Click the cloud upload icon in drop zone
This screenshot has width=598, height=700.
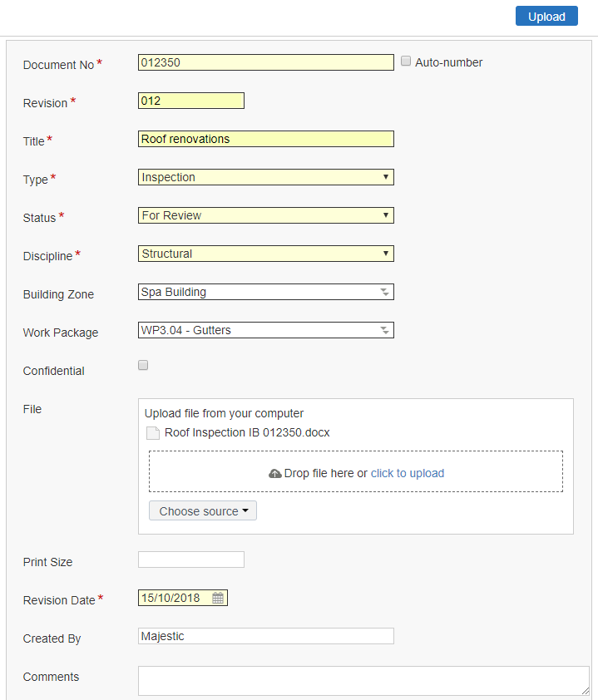(x=274, y=473)
